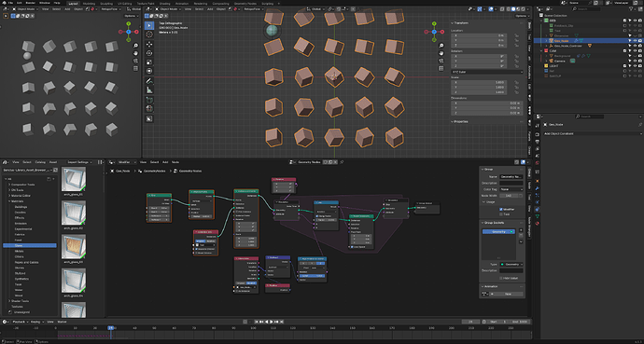Select the Scale tool in middle viewport toolbar
This screenshot has height=344, width=644.
point(149,62)
